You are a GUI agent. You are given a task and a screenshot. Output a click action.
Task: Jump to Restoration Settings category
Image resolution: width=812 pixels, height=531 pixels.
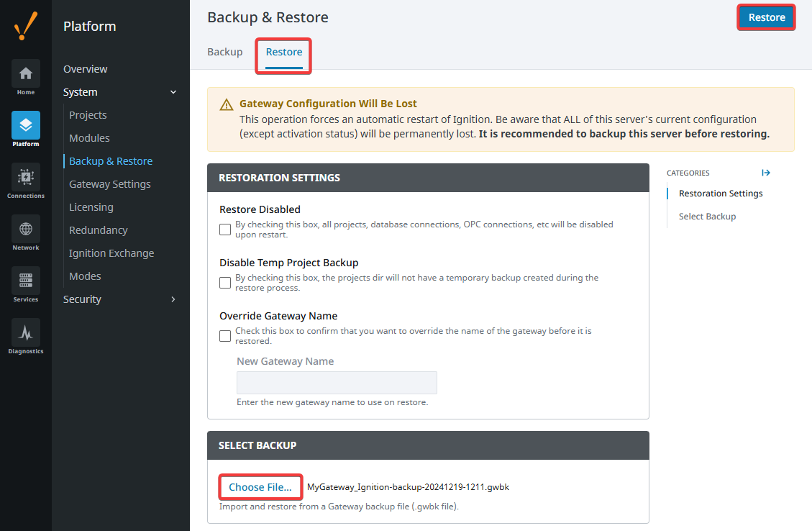(x=721, y=194)
